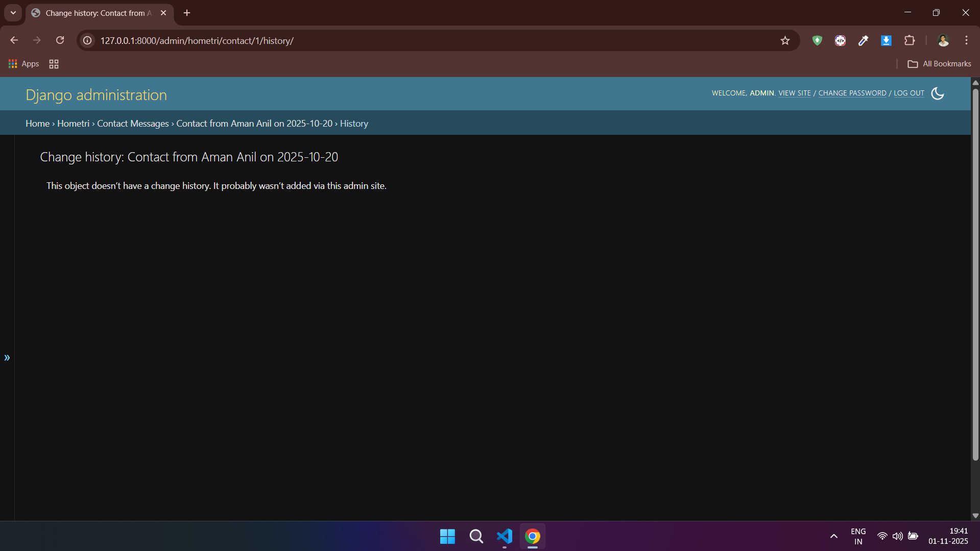
Task: Open the ENG IN language switcher
Action: point(858,536)
